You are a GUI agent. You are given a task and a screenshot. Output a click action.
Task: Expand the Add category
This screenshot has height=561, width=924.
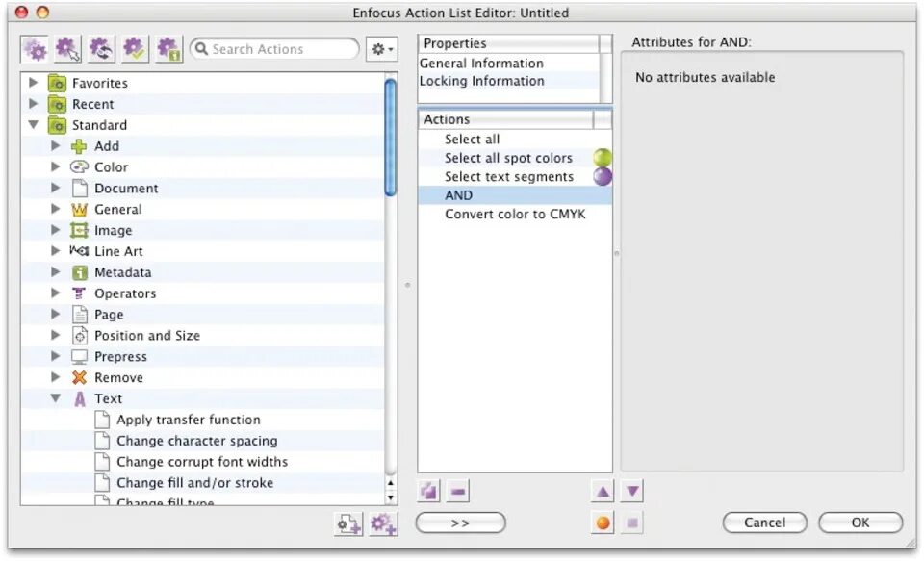pos(56,145)
